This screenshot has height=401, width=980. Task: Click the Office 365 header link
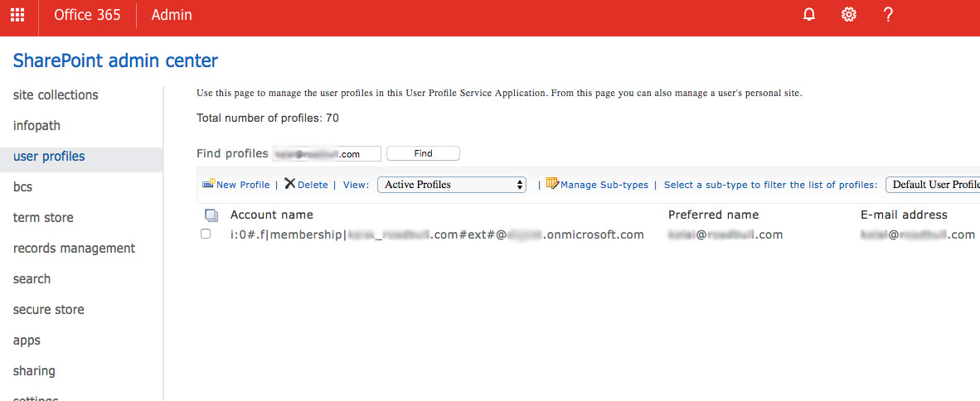[88, 15]
